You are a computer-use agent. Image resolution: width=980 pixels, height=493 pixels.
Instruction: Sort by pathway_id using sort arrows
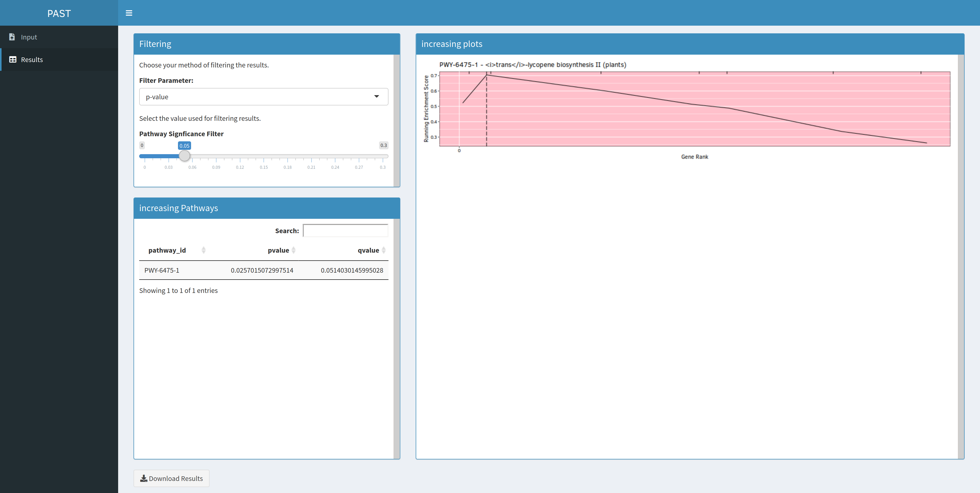(204, 250)
